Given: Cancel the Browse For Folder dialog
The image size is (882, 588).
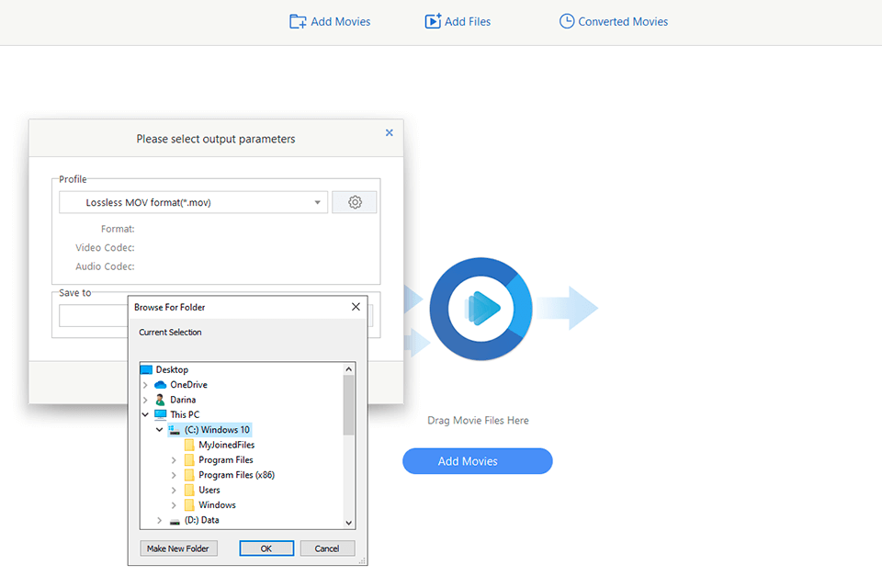Looking at the screenshot, I should pyautogui.click(x=327, y=548).
